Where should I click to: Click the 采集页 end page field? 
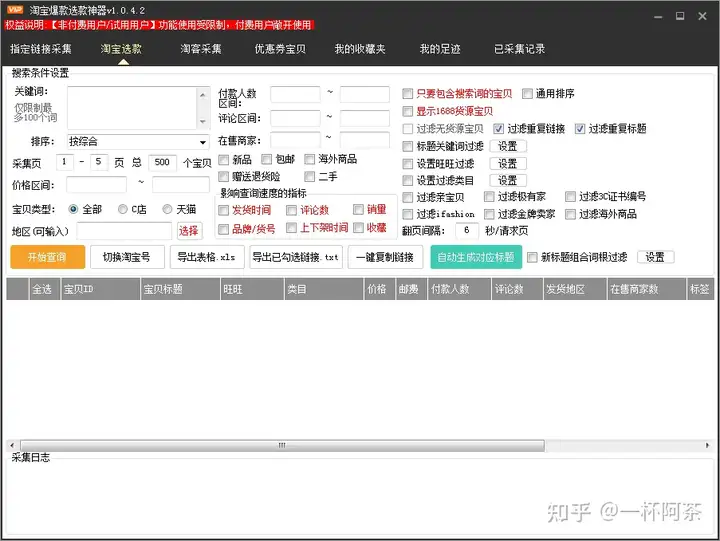coord(99,162)
